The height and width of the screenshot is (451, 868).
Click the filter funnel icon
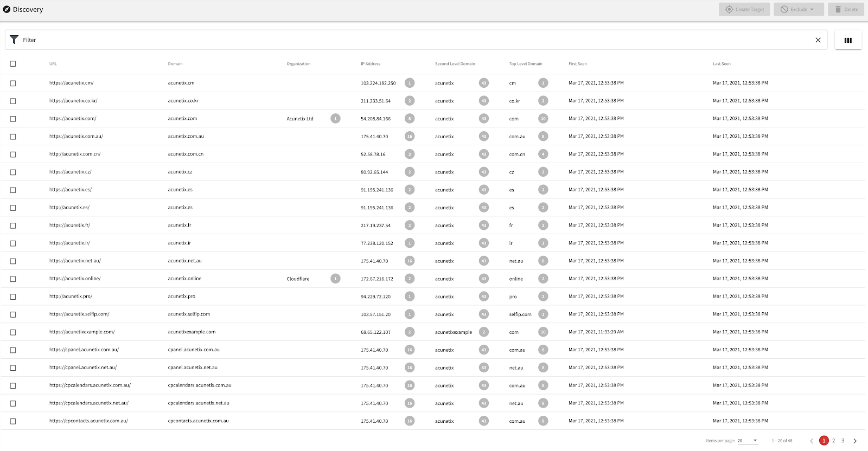coord(14,40)
